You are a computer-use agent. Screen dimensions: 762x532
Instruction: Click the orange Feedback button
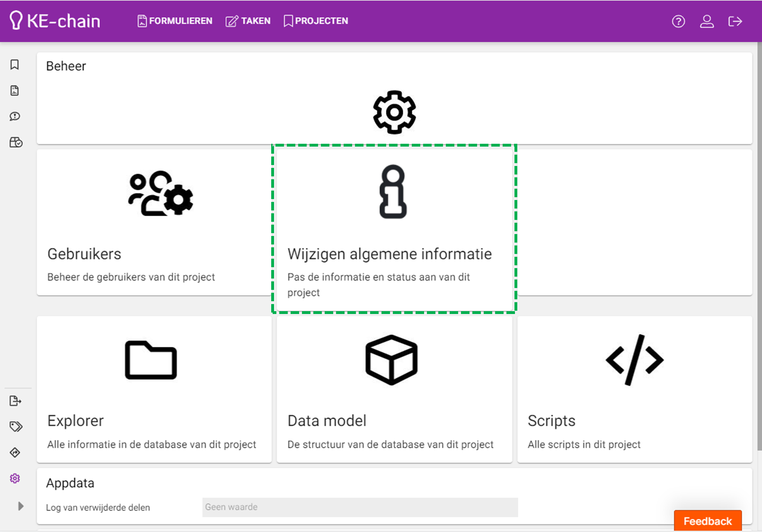tap(708, 521)
